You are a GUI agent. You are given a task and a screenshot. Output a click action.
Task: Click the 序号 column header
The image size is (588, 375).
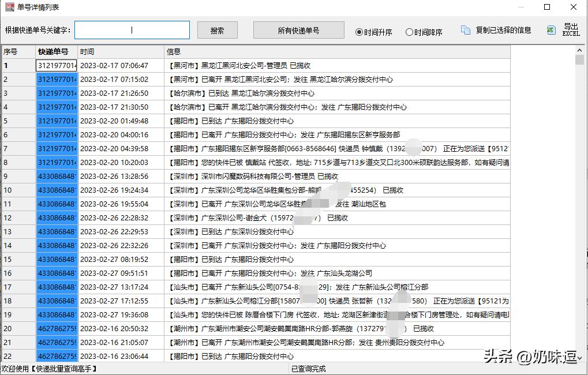tap(14, 51)
